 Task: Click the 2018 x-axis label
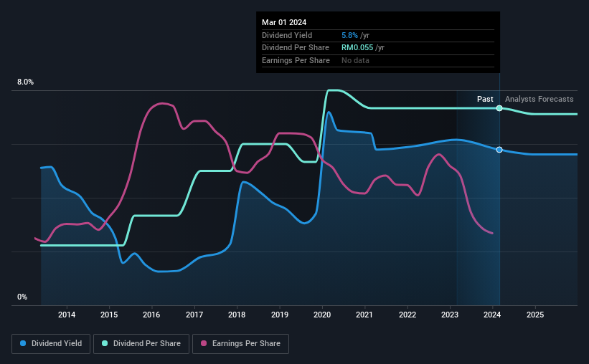(x=237, y=315)
